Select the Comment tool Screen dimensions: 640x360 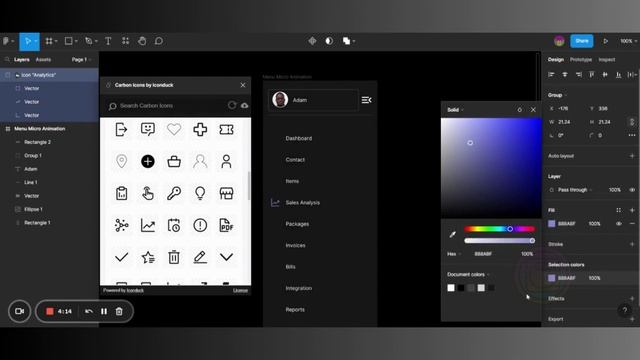tap(159, 41)
